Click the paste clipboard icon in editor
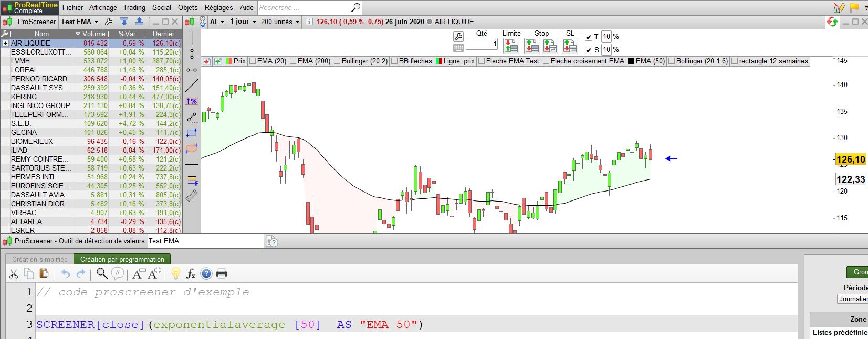This screenshot has width=868, height=339. click(44, 273)
